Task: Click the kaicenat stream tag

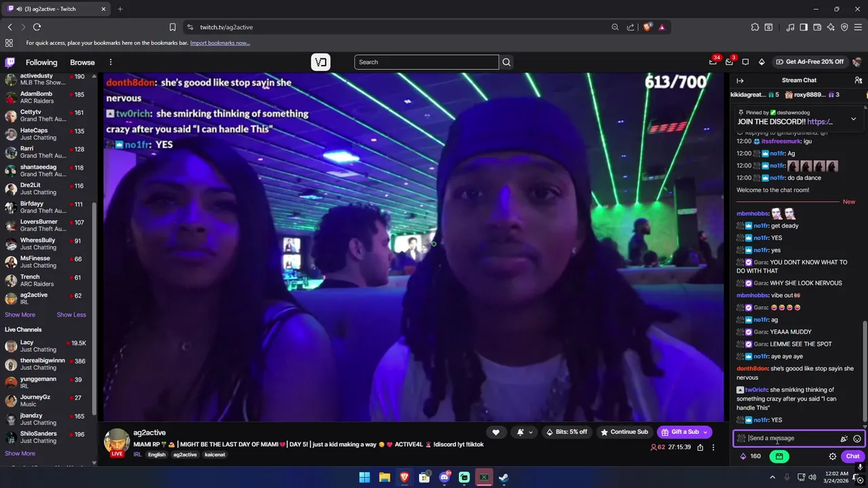Action: click(216, 455)
